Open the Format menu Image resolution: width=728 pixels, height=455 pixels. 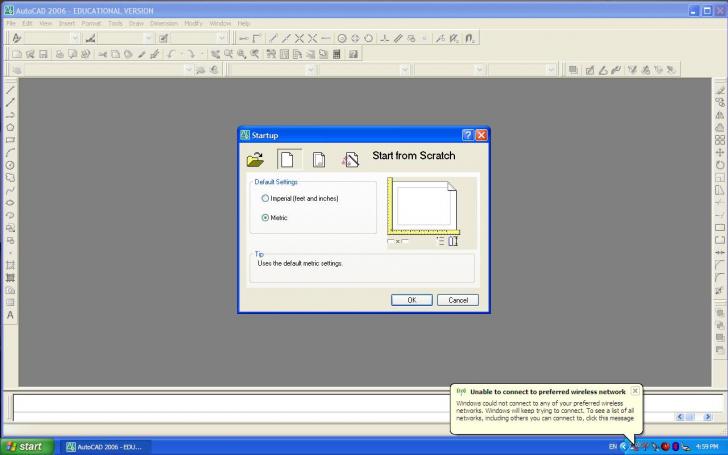(91, 23)
